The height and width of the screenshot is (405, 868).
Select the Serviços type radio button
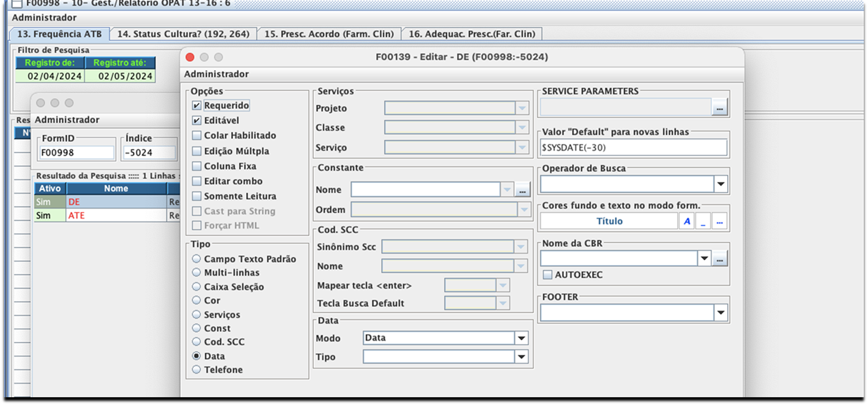click(x=197, y=315)
